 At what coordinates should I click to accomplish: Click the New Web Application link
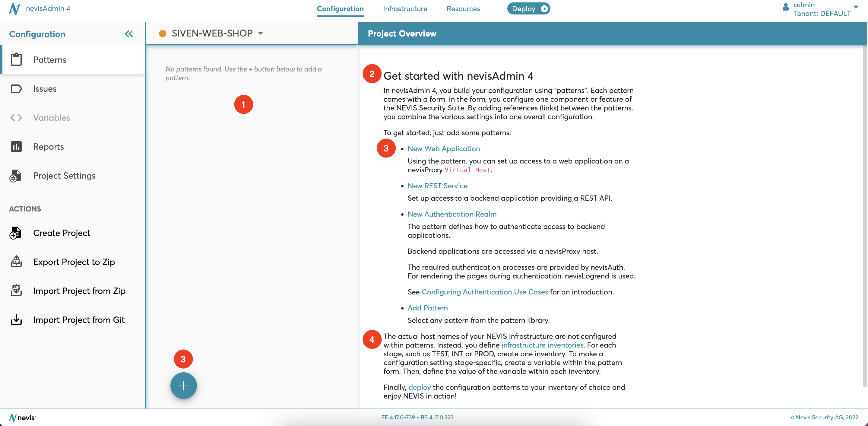443,148
